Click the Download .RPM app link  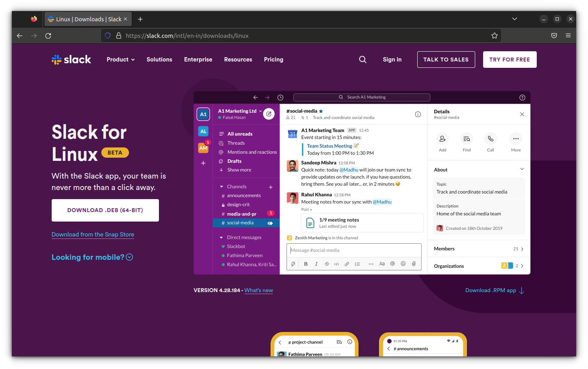[x=495, y=291]
